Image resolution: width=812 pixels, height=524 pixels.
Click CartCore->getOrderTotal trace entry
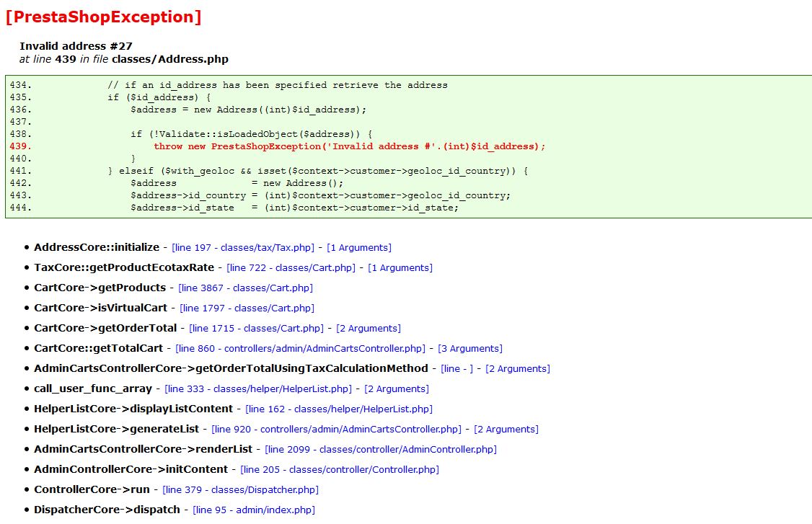point(105,328)
